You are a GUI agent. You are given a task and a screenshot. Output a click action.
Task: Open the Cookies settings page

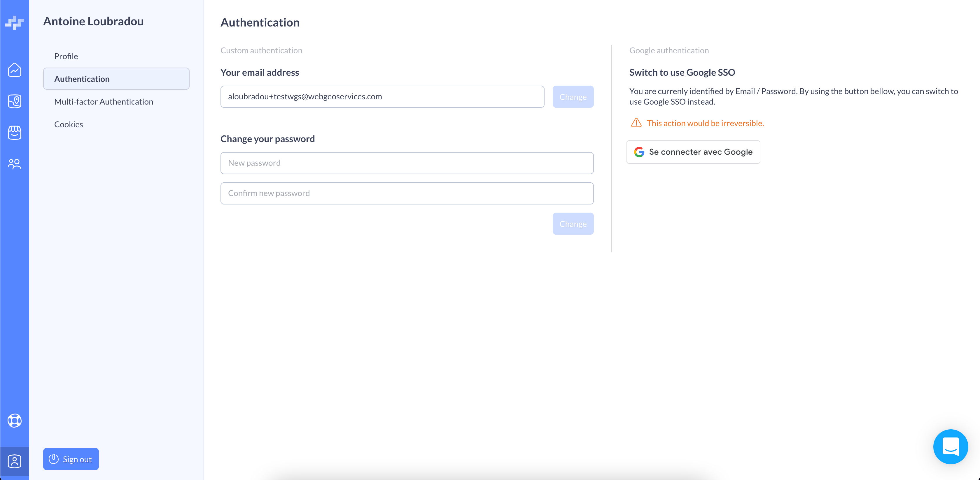pos(69,125)
